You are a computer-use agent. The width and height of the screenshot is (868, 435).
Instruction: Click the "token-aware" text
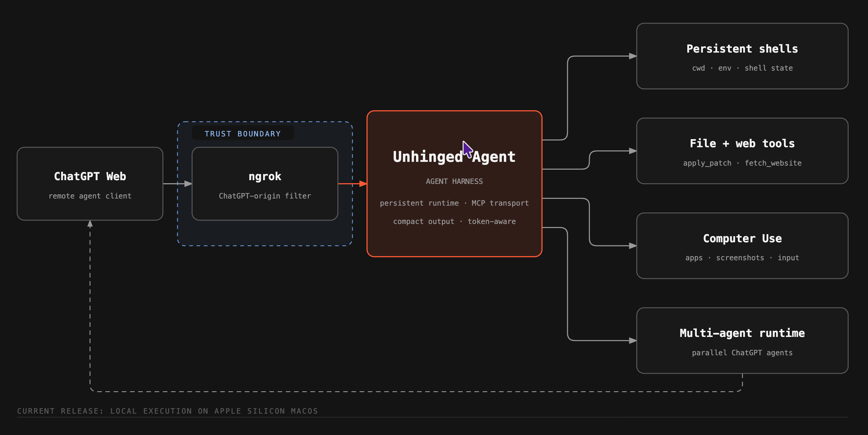click(492, 222)
